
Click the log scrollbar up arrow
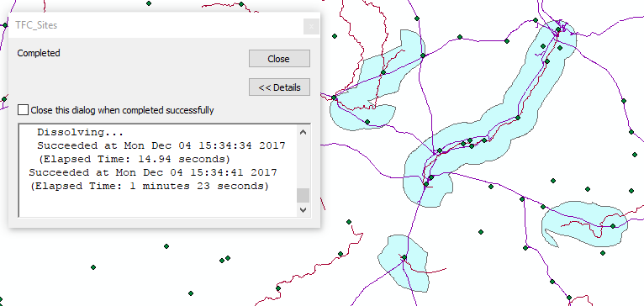[x=304, y=132]
